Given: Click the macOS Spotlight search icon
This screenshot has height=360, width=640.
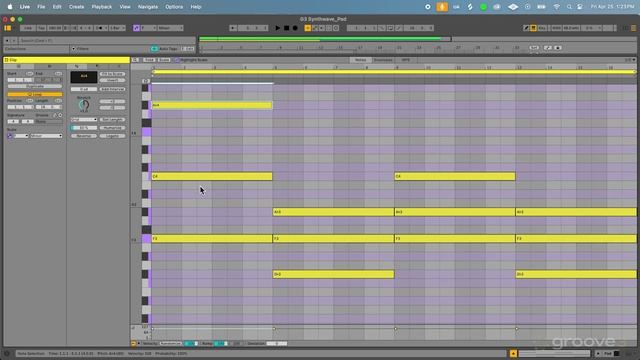Looking at the screenshot, I should click(x=569, y=7).
